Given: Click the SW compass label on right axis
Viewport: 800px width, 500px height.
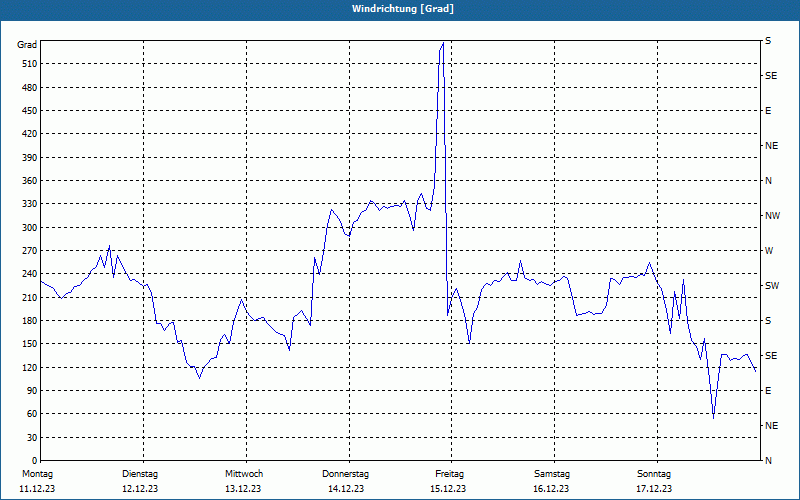Looking at the screenshot, I should (772, 286).
